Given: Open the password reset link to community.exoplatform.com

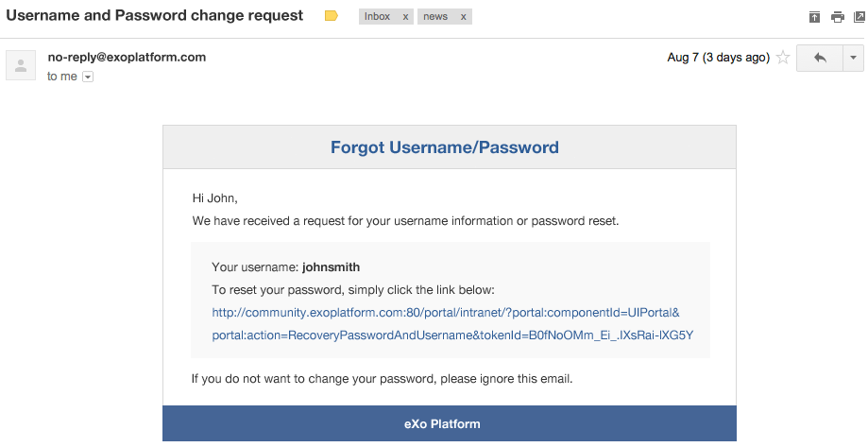Looking at the screenshot, I should click(452, 323).
